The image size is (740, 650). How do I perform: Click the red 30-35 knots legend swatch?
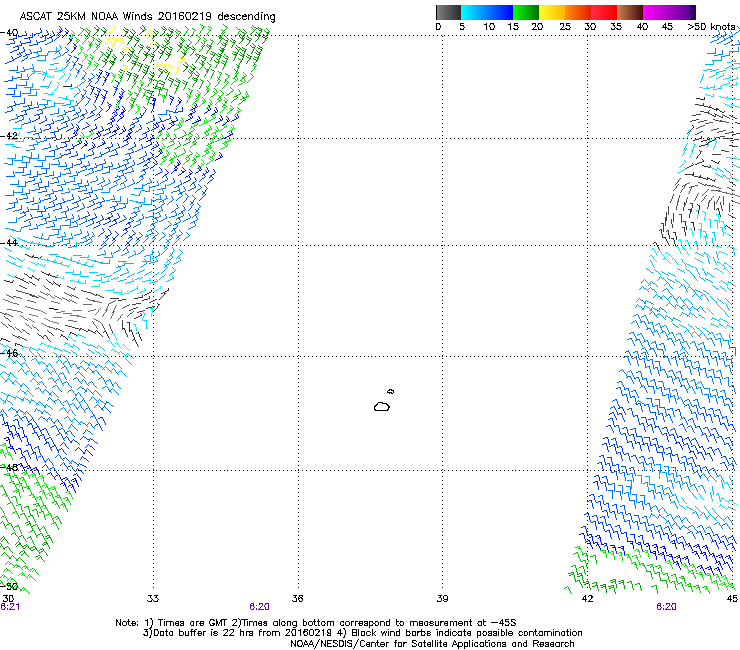(604, 12)
